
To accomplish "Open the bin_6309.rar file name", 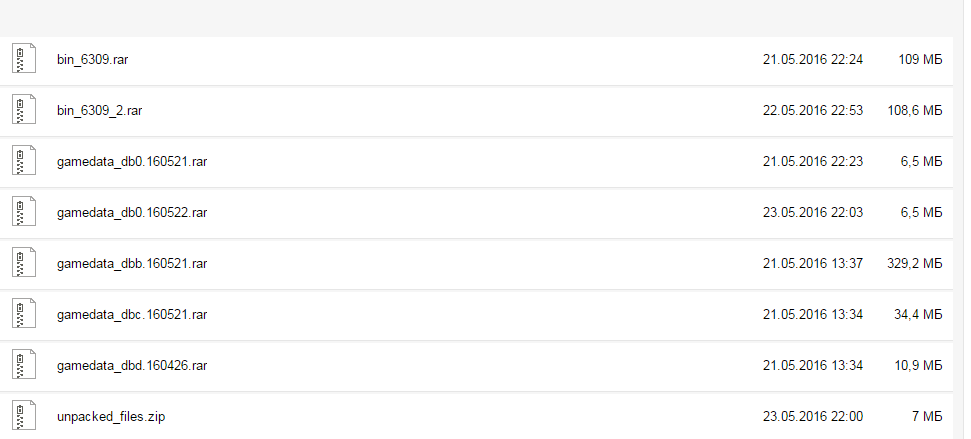I will [93, 60].
